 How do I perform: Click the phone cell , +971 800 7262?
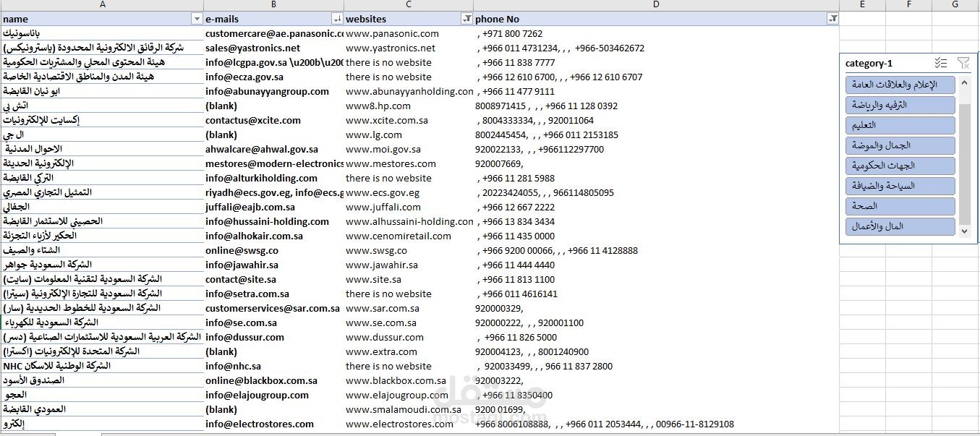[656, 33]
